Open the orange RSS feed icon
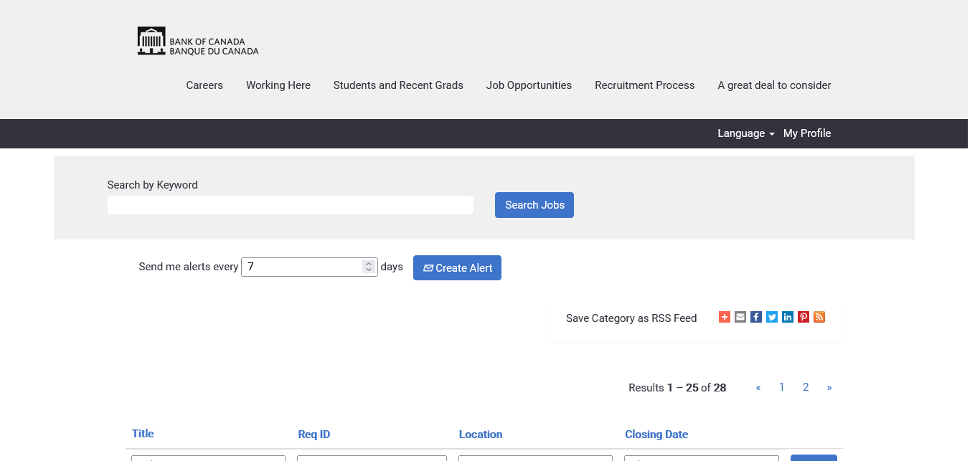980x461 pixels. [x=819, y=317]
